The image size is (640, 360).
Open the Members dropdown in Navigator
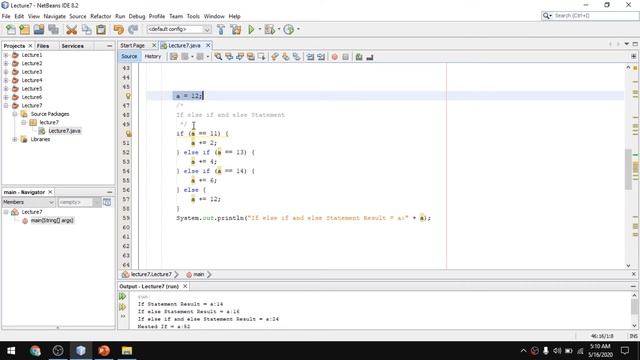(28, 202)
